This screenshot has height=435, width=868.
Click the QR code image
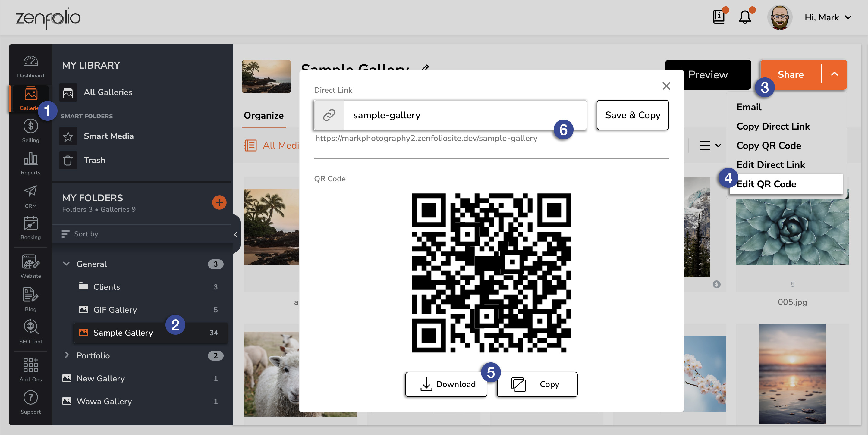[491, 273]
